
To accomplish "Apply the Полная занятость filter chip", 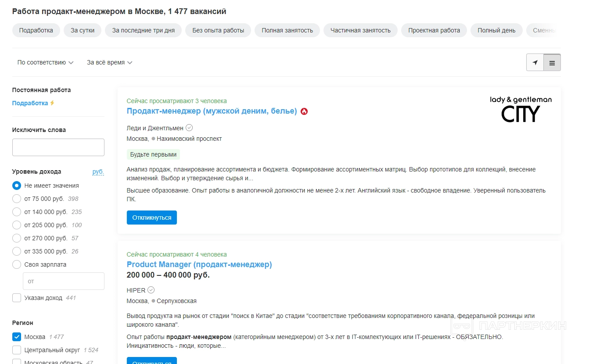I will click(287, 30).
